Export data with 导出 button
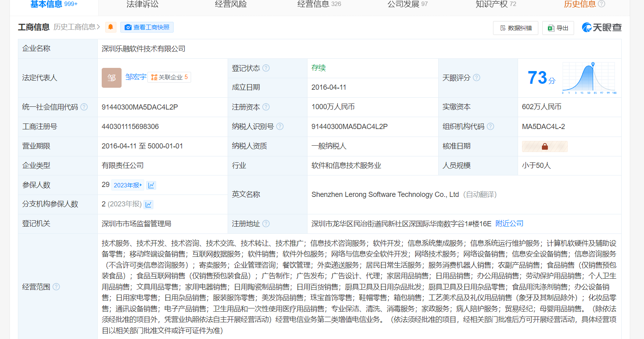Viewport: 644px width, 339px height. click(x=558, y=28)
